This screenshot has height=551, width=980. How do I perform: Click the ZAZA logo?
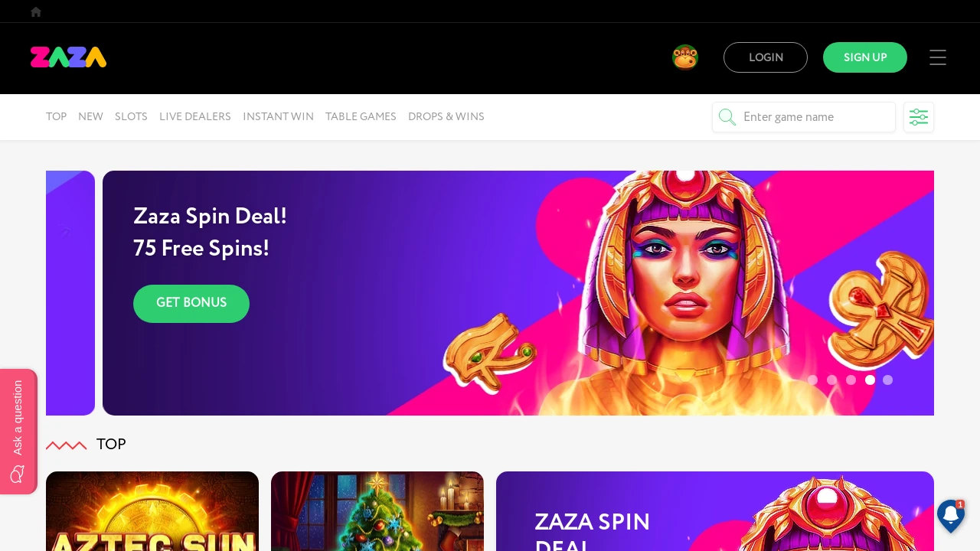point(68,57)
